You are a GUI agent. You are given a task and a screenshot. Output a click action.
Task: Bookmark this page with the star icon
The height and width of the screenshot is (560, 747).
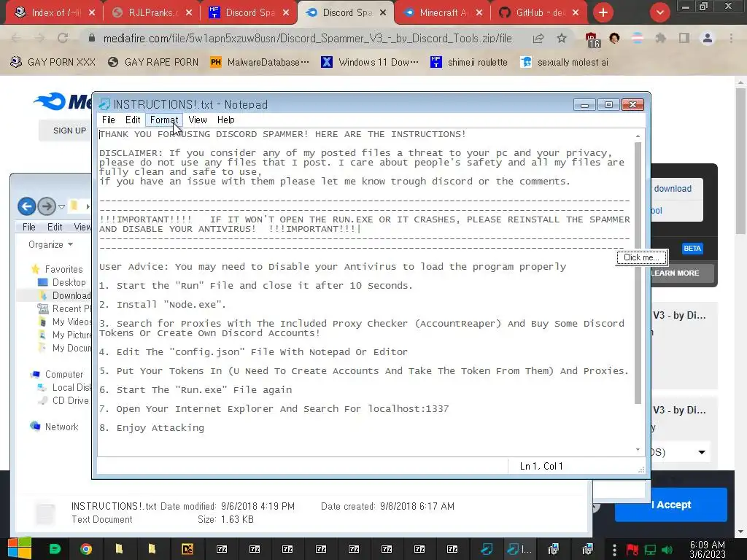[562, 38]
